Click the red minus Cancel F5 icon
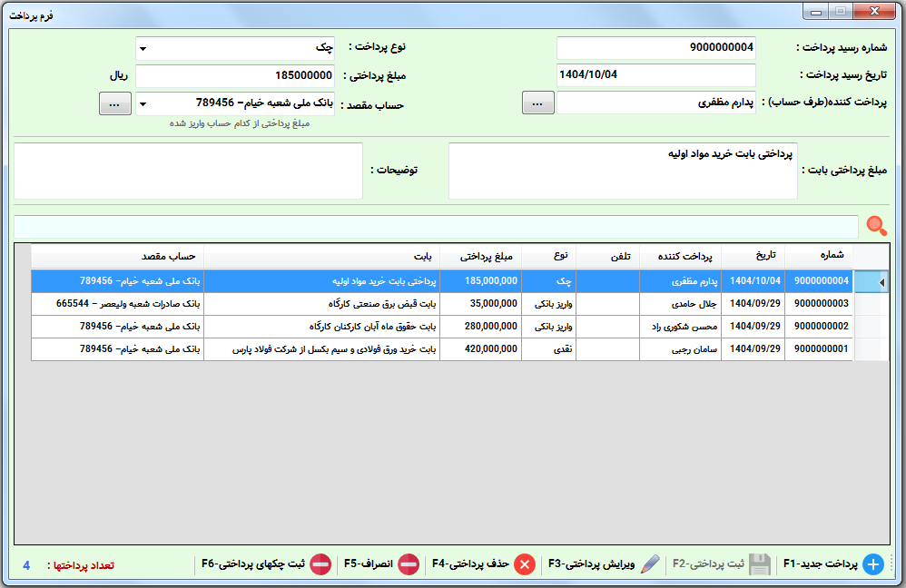 click(x=409, y=564)
